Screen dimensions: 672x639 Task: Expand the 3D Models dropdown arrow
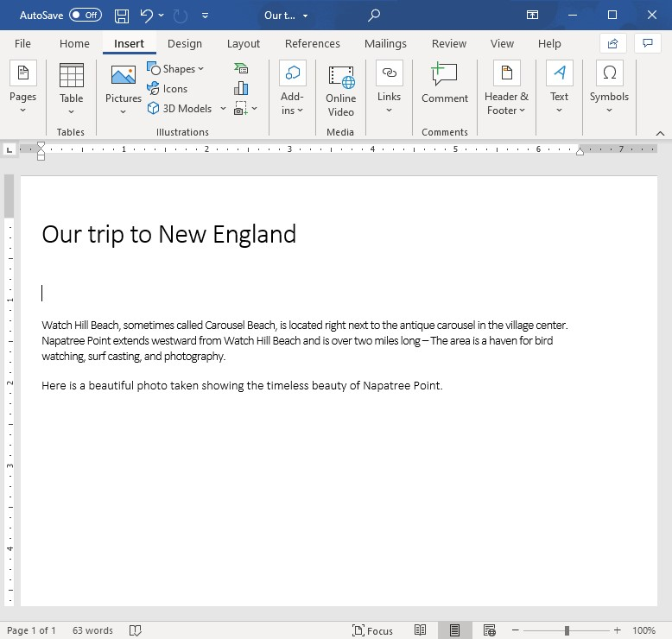tap(223, 109)
